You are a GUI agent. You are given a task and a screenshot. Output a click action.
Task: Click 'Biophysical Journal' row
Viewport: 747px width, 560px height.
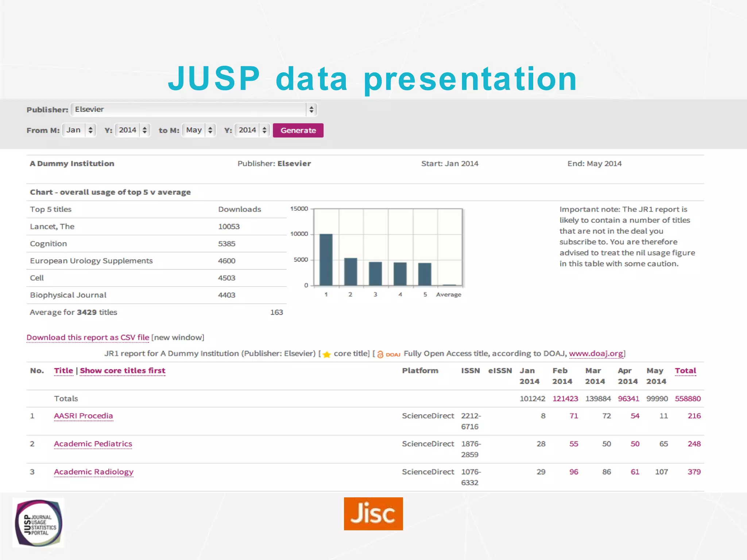coord(156,295)
